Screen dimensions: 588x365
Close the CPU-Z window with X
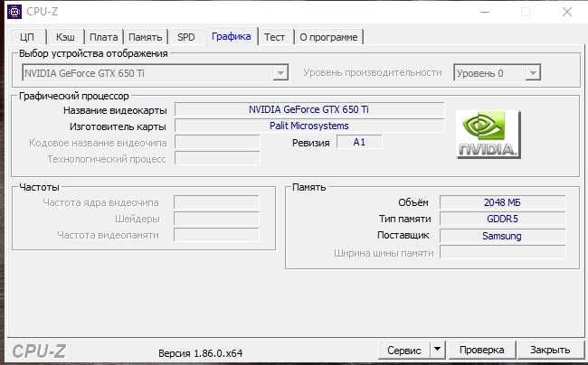(566, 12)
